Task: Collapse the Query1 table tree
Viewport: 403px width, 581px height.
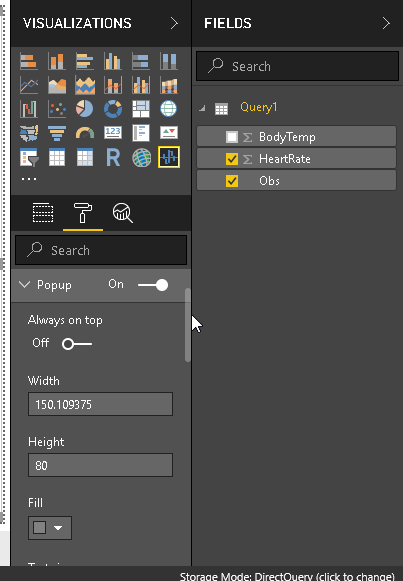Action: [x=202, y=109]
